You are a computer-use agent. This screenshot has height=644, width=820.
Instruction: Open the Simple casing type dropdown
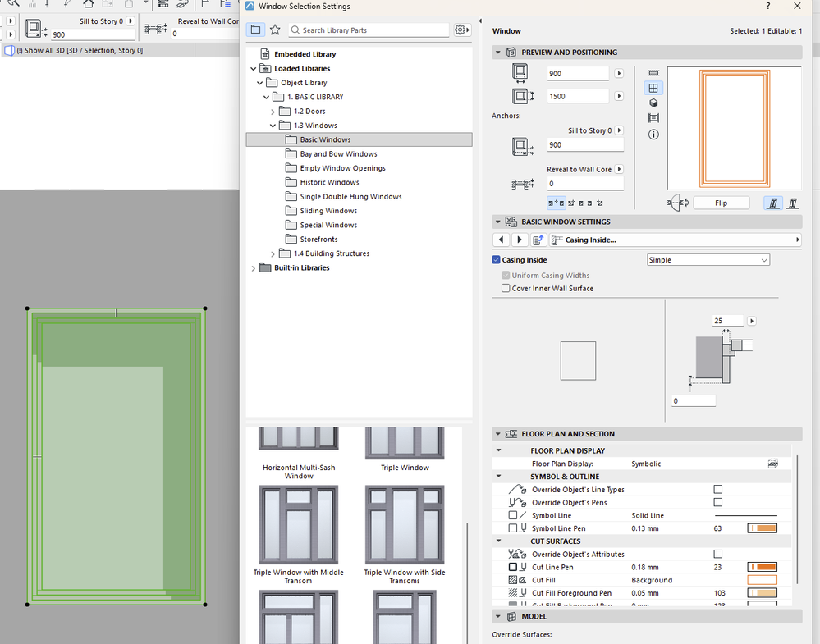click(x=708, y=260)
